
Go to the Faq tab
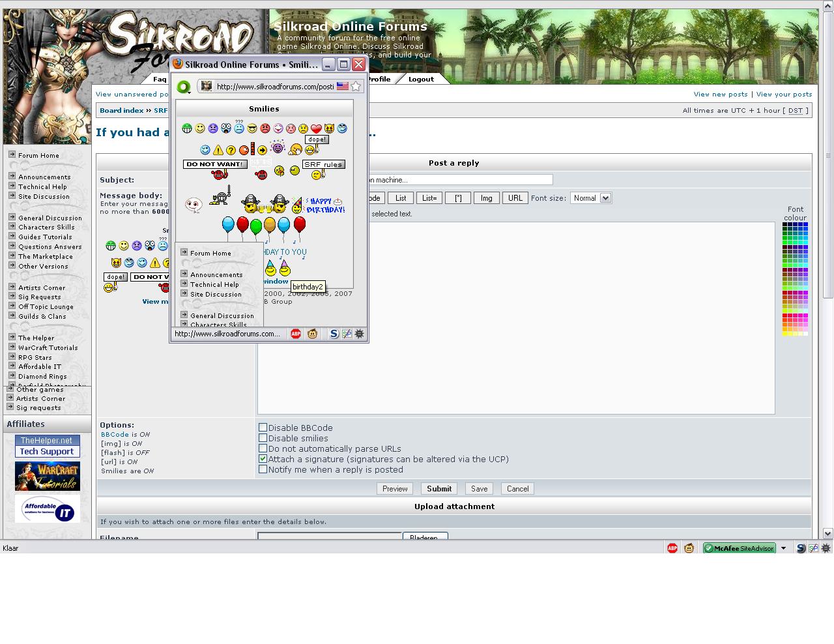coord(160,79)
